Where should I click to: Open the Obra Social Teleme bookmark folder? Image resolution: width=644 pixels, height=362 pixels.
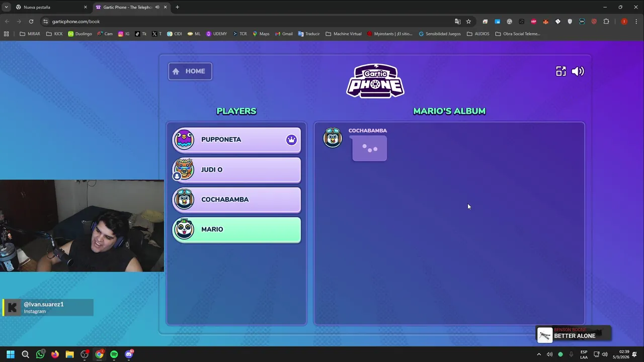518,34
